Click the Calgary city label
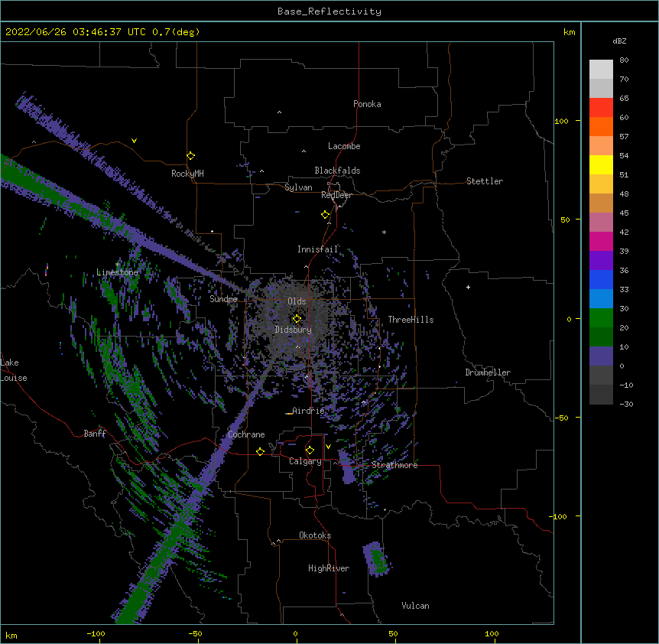 coord(305,461)
